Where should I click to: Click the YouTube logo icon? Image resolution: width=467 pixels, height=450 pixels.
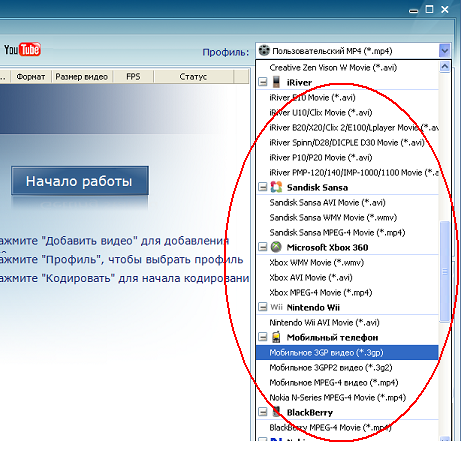(x=22, y=50)
